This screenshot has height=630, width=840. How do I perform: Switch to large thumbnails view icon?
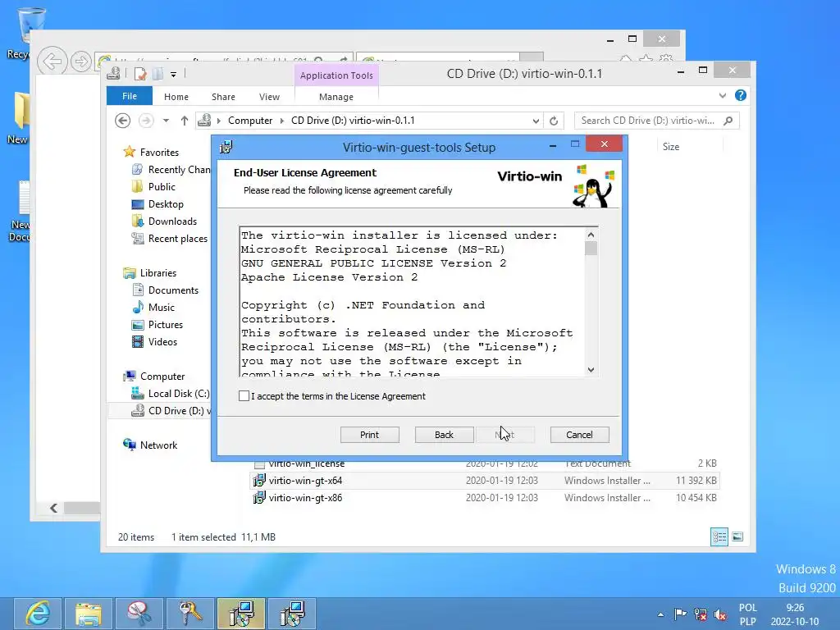coord(737,536)
